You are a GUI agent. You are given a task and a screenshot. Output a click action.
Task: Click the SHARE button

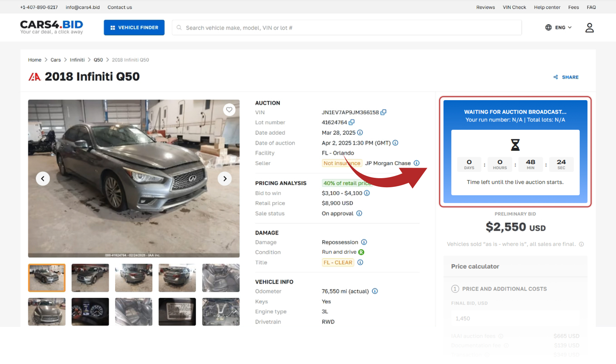[x=566, y=77]
